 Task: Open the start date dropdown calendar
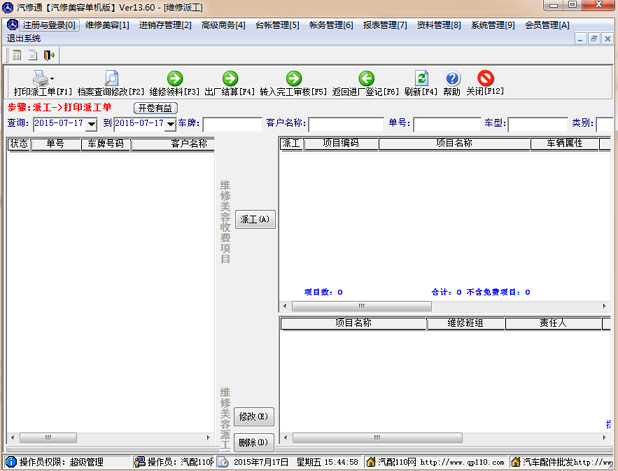pyautogui.click(x=91, y=124)
